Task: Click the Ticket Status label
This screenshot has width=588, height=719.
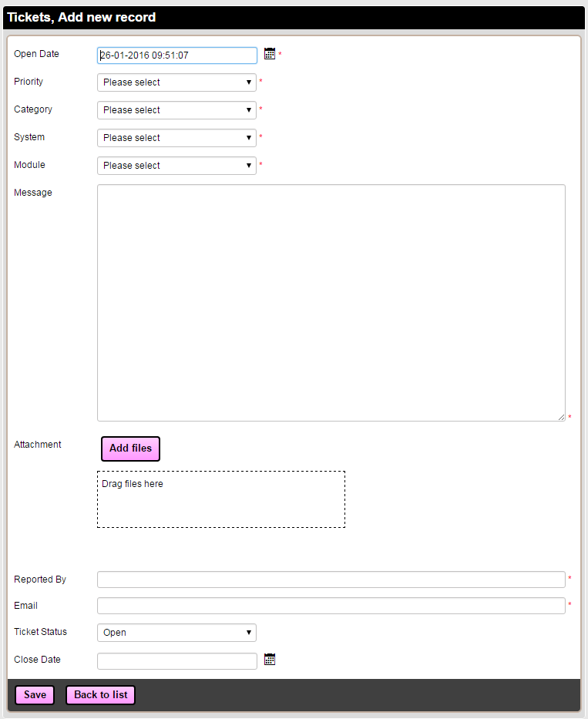Action: pyautogui.click(x=40, y=632)
